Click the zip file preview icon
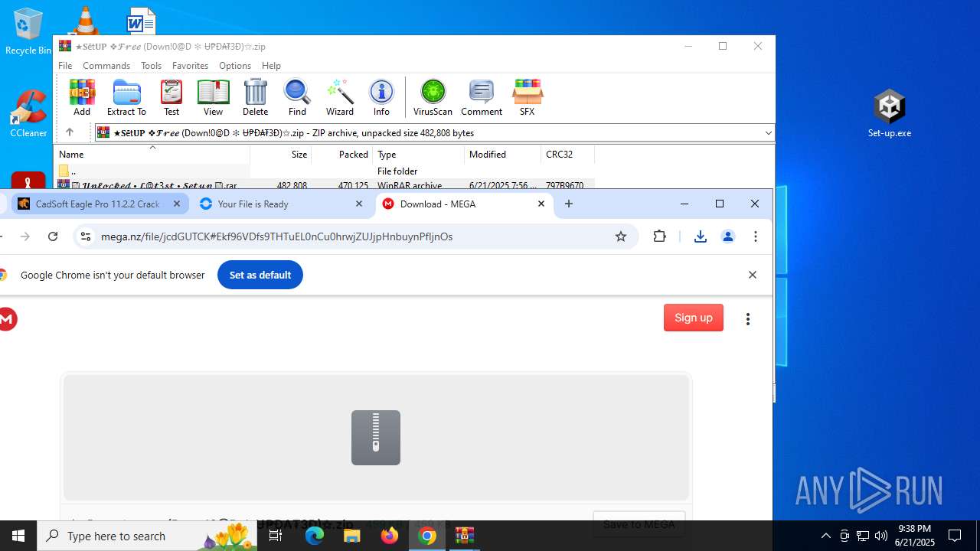The image size is (980, 551). pos(376,438)
